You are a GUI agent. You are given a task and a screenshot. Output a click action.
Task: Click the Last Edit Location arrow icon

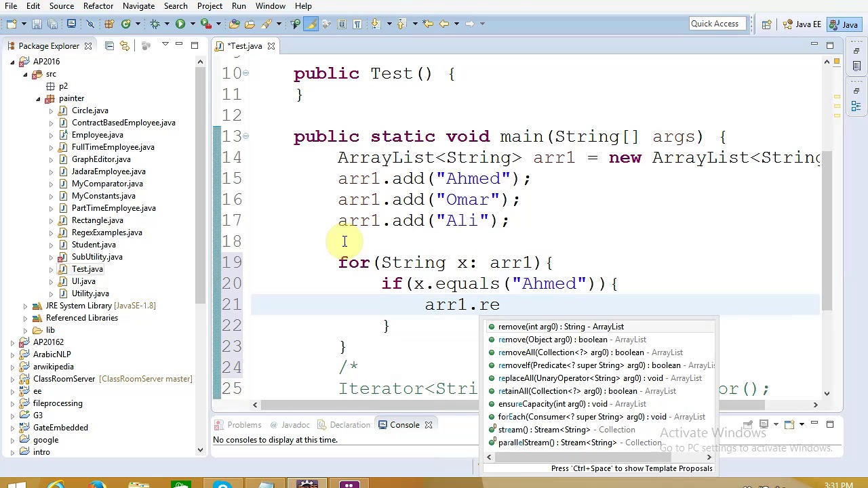427,24
